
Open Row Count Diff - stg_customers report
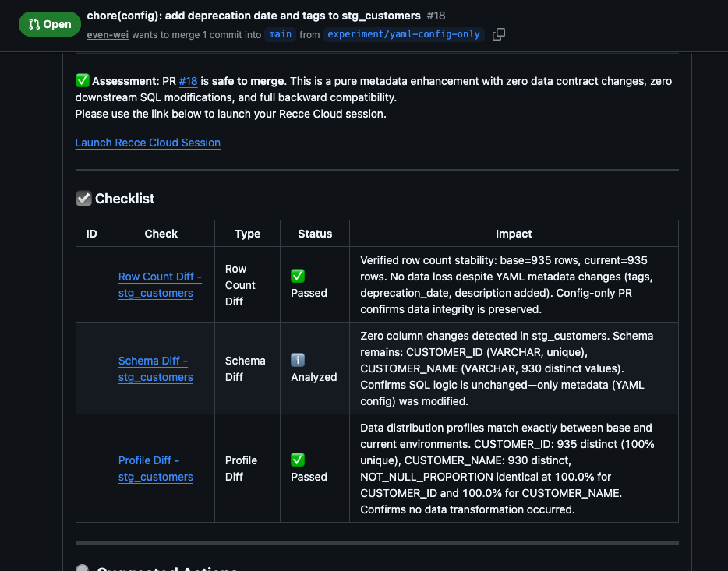coord(160,284)
